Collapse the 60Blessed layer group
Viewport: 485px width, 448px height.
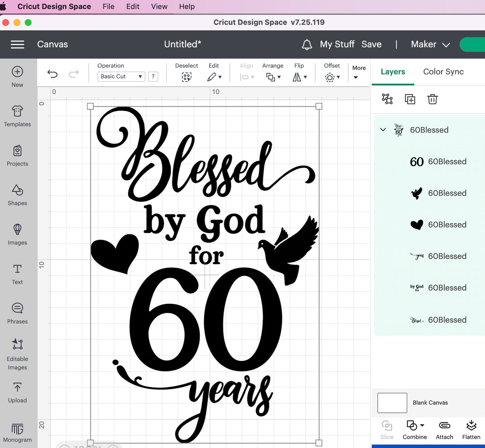[382, 130]
